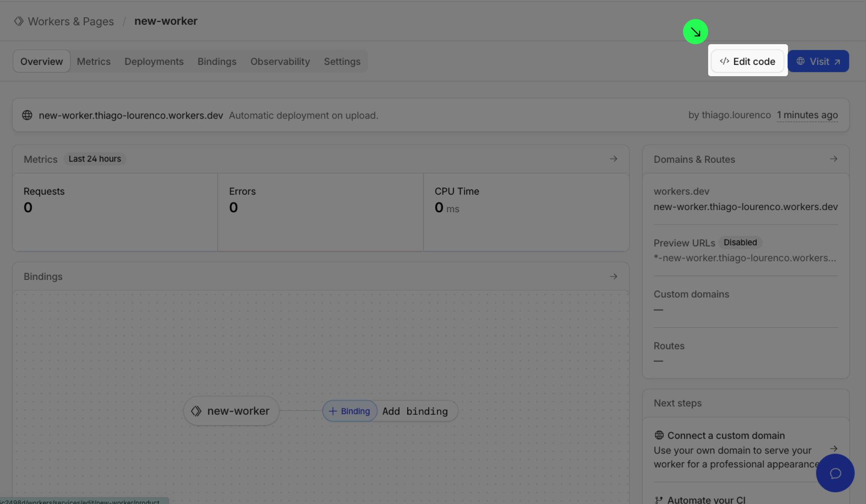The image size is (866, 504).
Task: Select the new-worker node in bindings graph
Action: click(231, 411)
